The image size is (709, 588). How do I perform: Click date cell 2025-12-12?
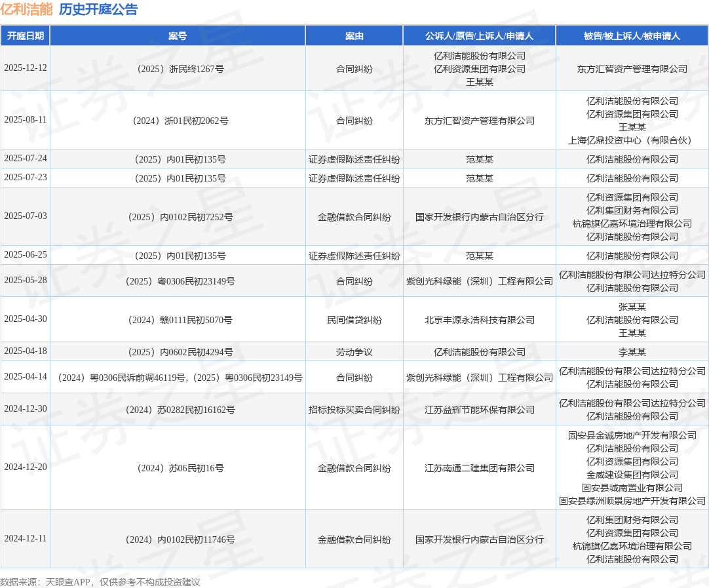26,68
